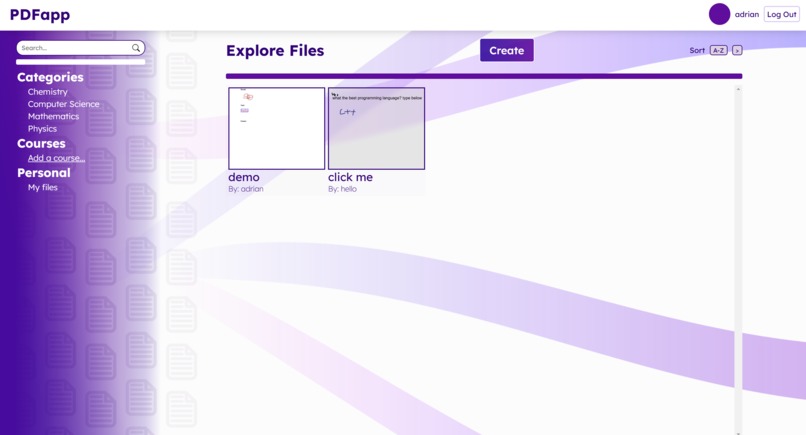Select the Chemistry category

coord(47,92)
